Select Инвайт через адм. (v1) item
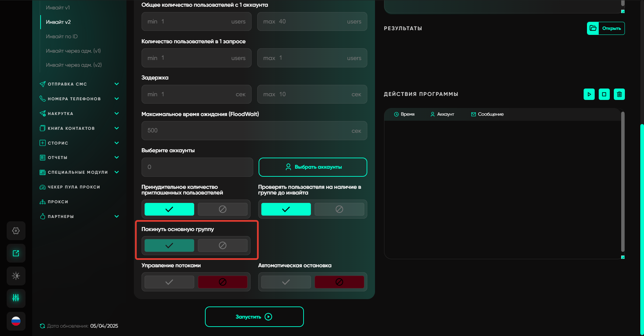The width and height of the screenshot is (644, 336). pyautogui.click(x=73, y=51)
